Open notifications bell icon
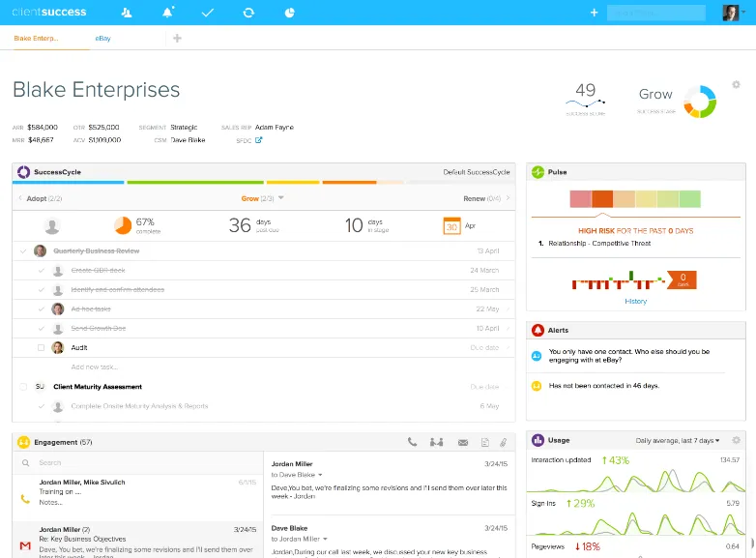This screenshot has height=558, width=756. coord(168,12)
